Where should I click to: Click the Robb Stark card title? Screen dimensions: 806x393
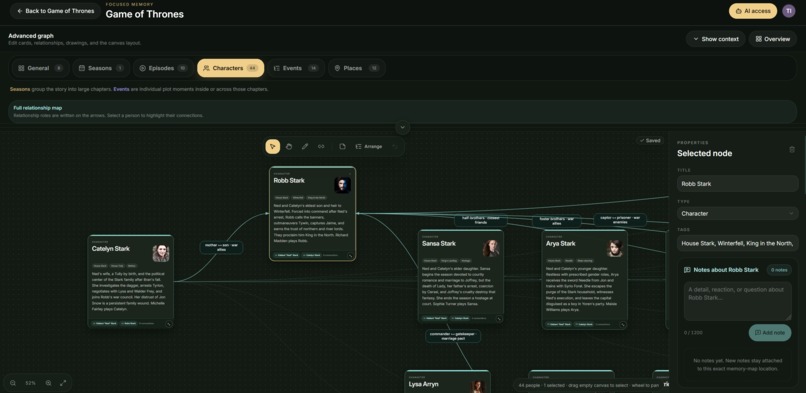tap(289, 180)
